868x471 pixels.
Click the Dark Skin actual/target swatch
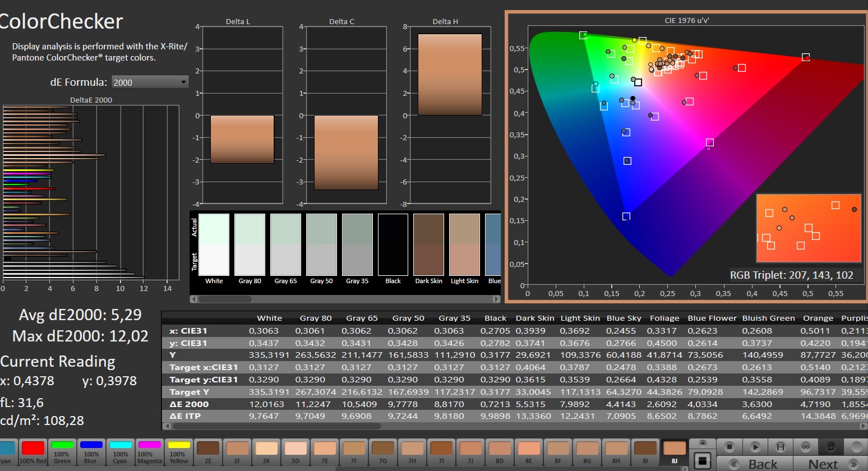click(428, 245)
